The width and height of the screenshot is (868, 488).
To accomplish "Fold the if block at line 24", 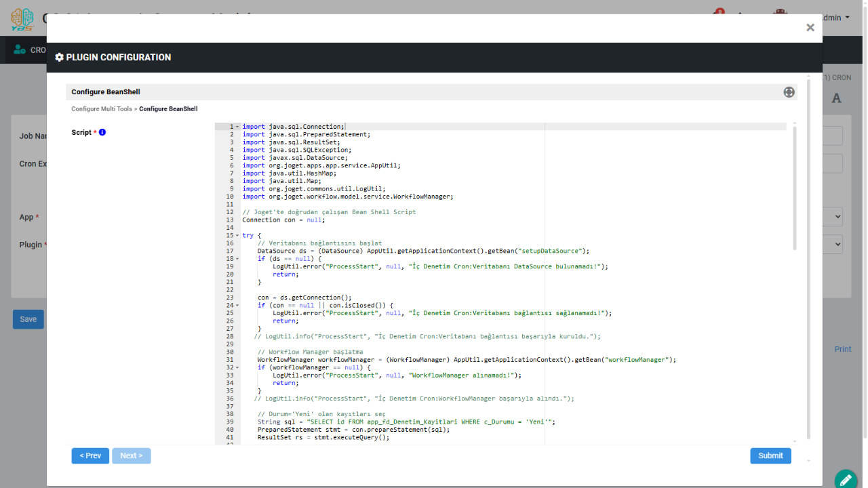I will click(237, 306).
